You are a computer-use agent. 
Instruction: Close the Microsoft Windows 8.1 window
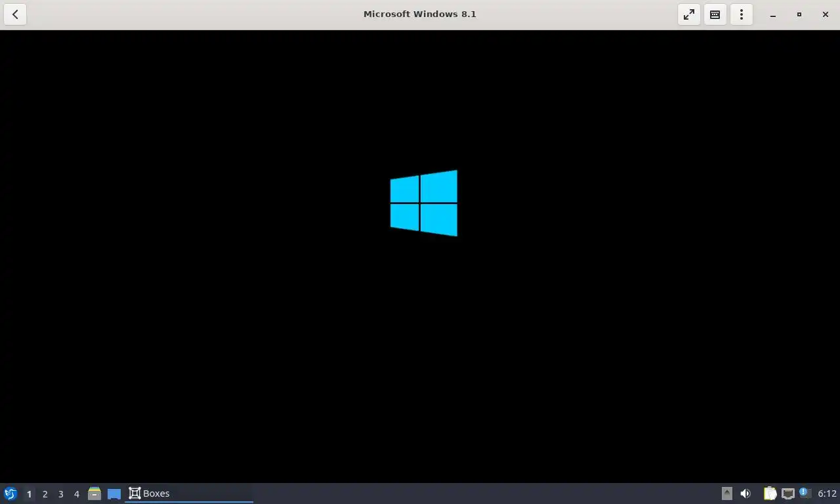[826, 14]
